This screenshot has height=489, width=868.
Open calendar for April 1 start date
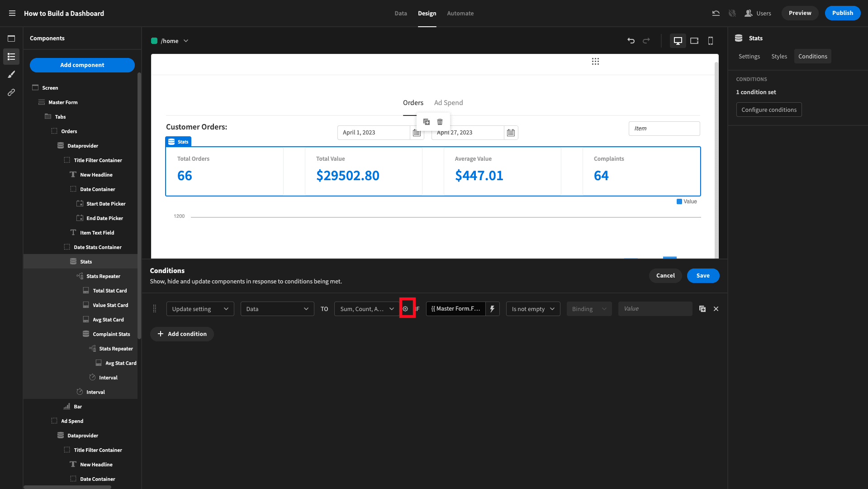(417, 133)
